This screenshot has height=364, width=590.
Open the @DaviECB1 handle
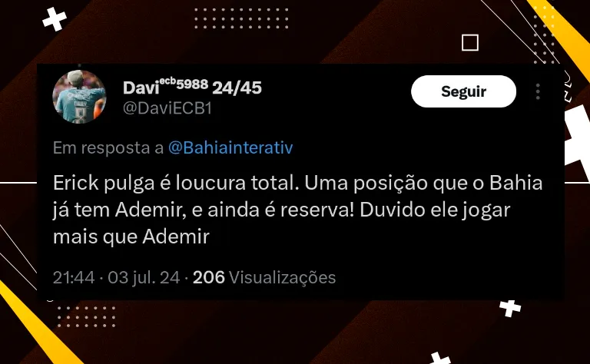coord(167,109)
